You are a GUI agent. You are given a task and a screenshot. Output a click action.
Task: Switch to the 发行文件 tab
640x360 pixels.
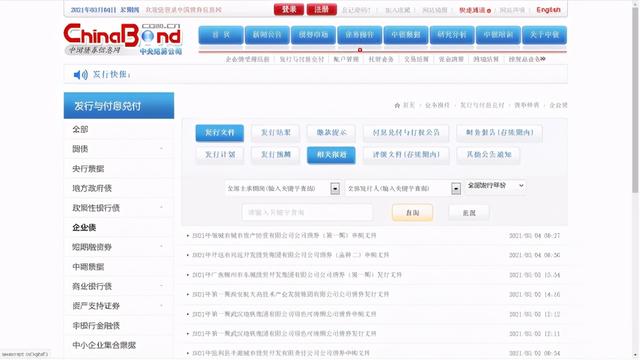(x=220, y=133)
